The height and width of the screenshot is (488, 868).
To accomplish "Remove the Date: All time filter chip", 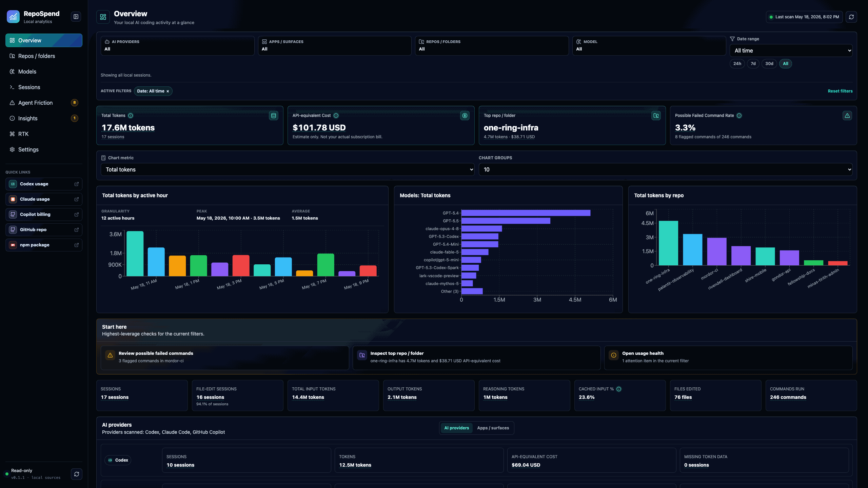I will coord(167,91).
